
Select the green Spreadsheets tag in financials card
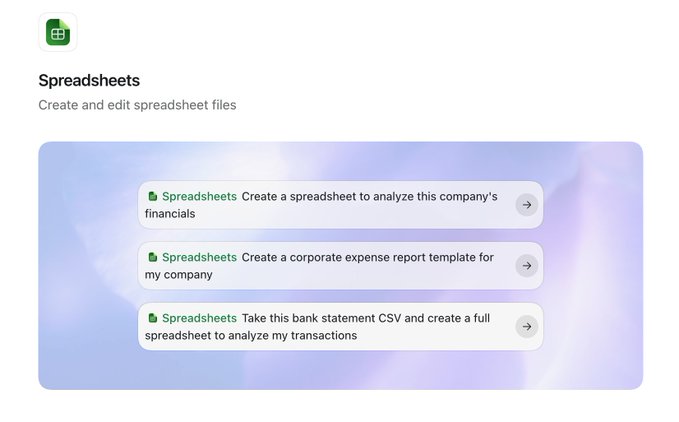point(199,197)
